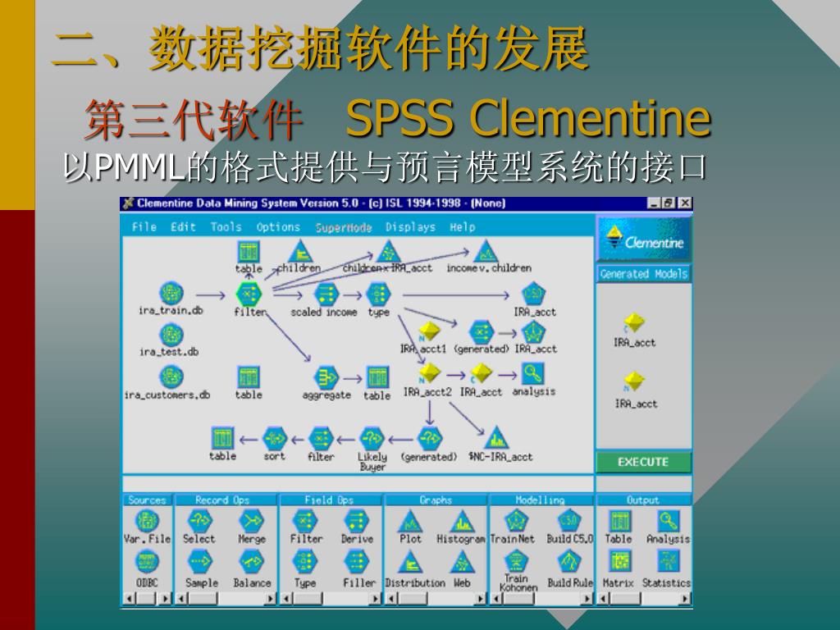Pick the Histogram graph palette icon
Screen dimensions: 840x630
(462, 520)
